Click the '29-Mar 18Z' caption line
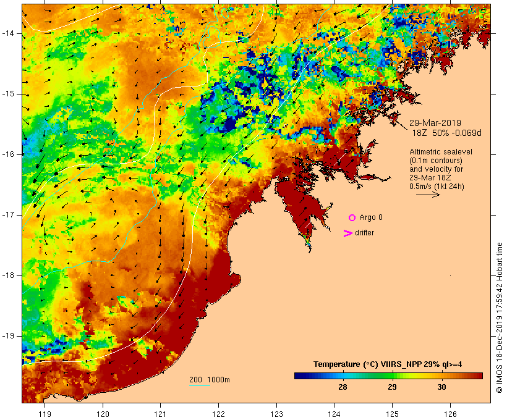 (430, 178)
